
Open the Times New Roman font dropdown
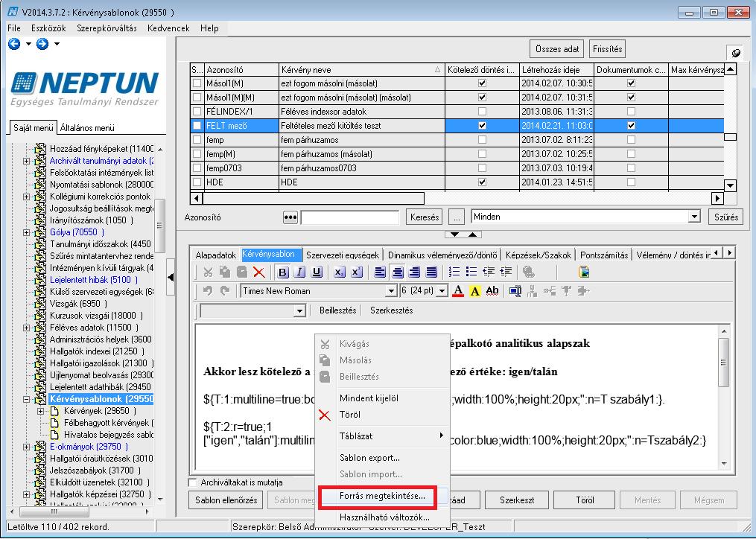click(391, 291)
